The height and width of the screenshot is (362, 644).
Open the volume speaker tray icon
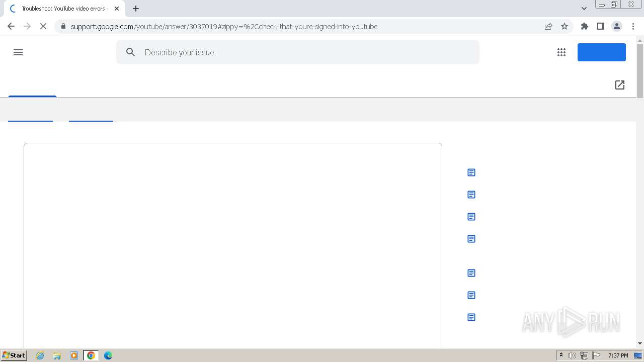(572, 355)
